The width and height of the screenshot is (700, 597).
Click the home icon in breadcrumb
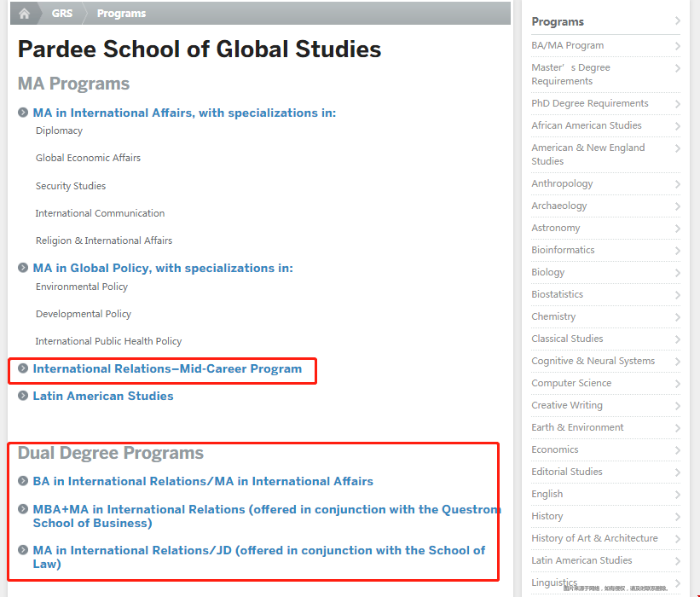point(25,14)
